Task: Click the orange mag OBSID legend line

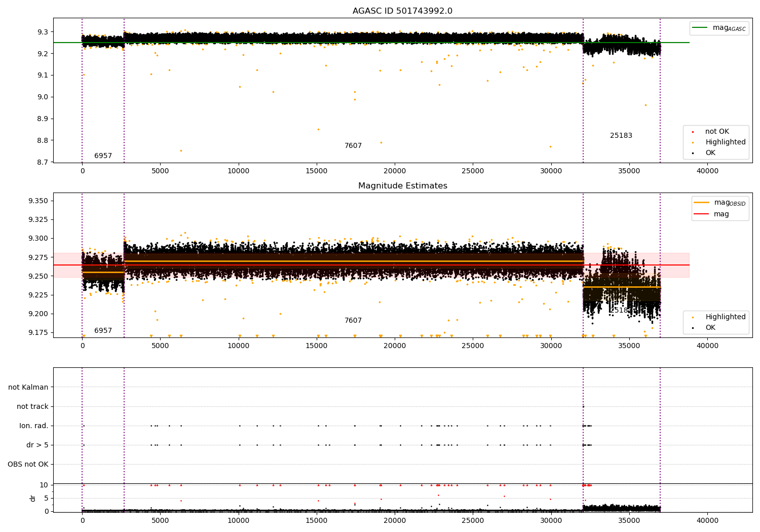Action: coord(701,203)
